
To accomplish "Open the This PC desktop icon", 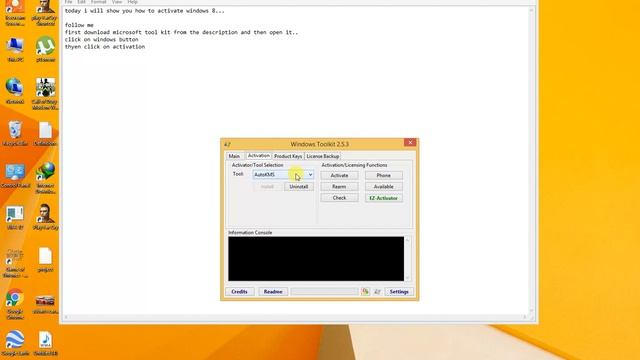I will [15, 49].
